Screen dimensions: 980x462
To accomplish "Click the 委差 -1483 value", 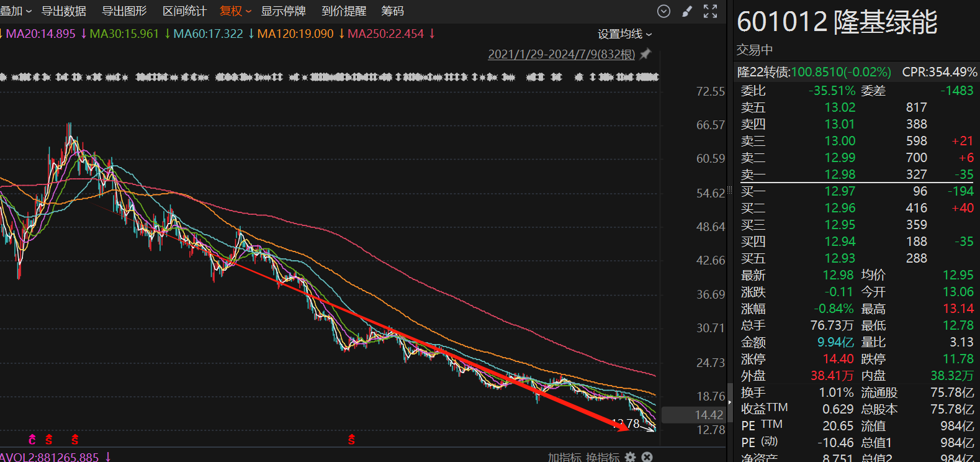I will pyautogui.click(x=957, y=91).
